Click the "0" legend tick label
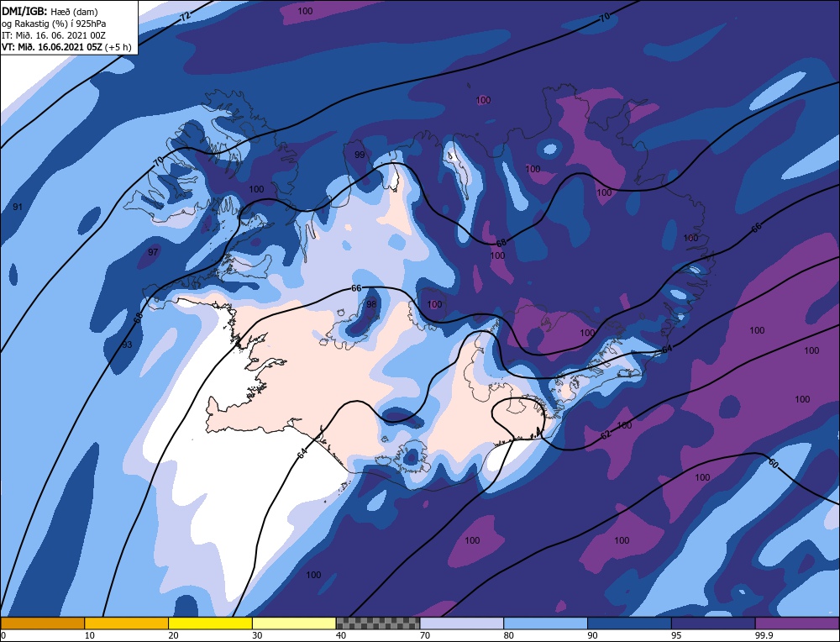 click(3, 635)
